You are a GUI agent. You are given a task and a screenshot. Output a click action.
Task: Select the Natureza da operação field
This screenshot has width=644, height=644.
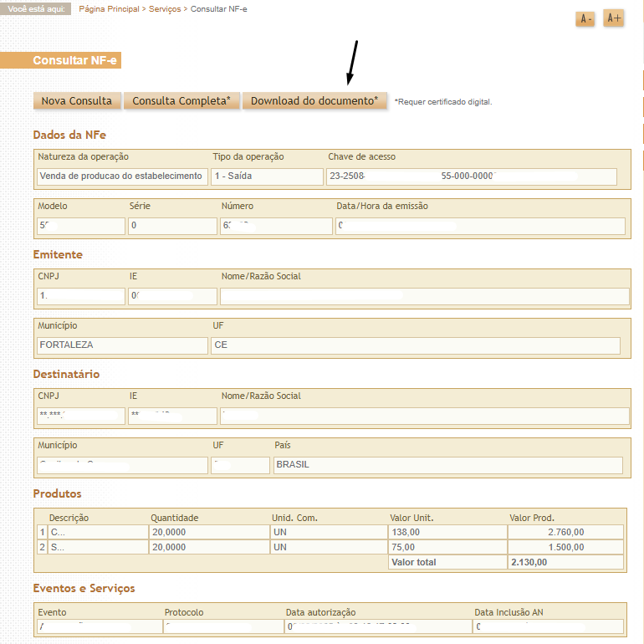coord(122,176)
